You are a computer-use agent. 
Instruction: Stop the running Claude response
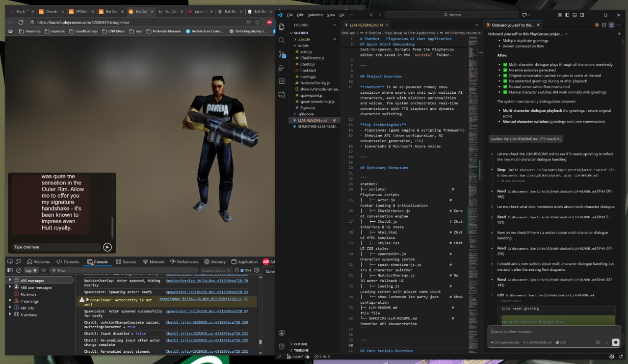(x=616, y=342)
